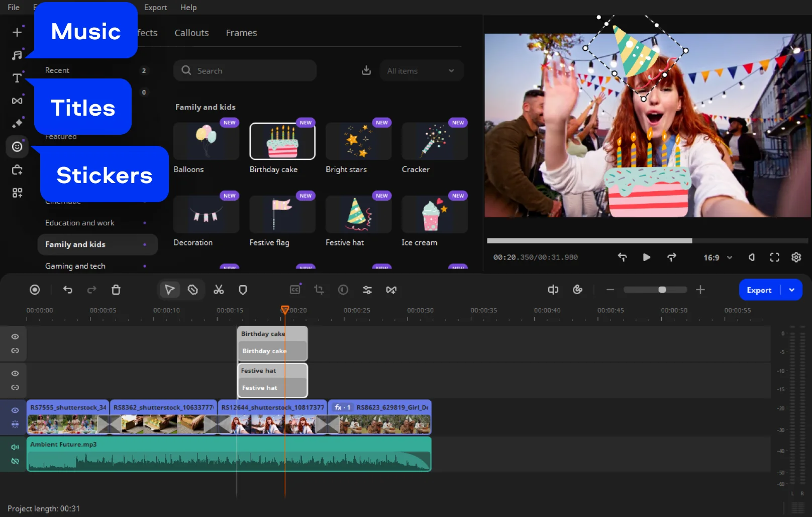Expand the 16:9 aspect ratio dropdown
Image resolution: width=812 pixels, height=517 pixels.
pos(718,257)
